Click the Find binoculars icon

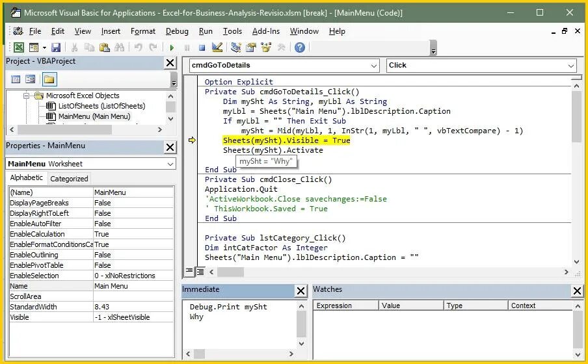tap(119, 47)
